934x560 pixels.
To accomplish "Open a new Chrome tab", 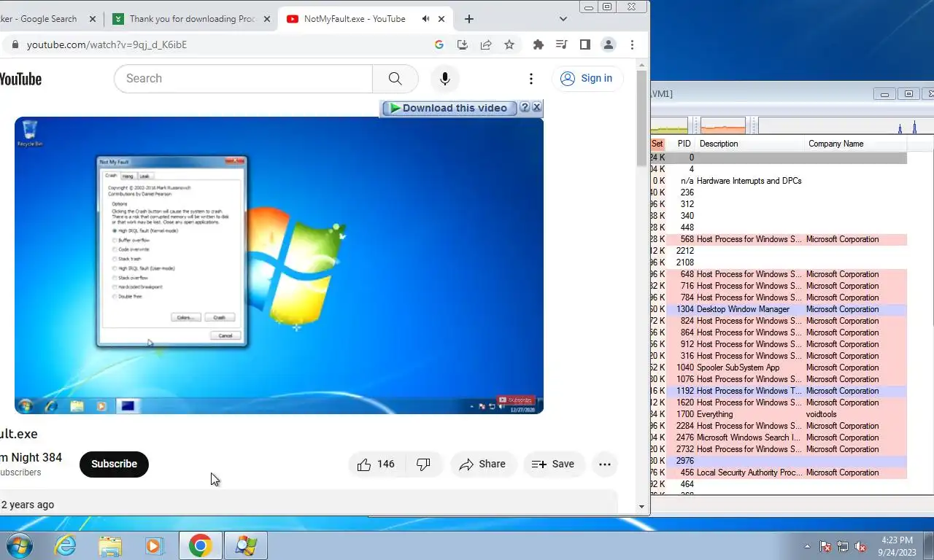I will point(469,19).
